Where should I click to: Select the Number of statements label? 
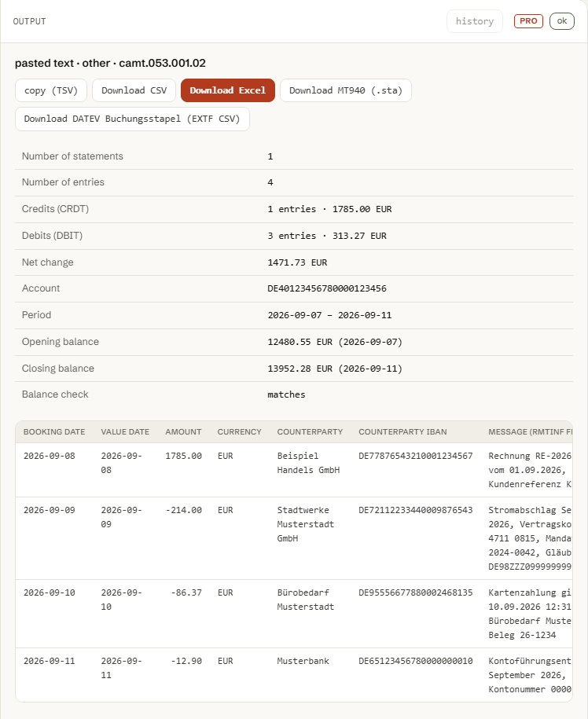click(72, 156)
